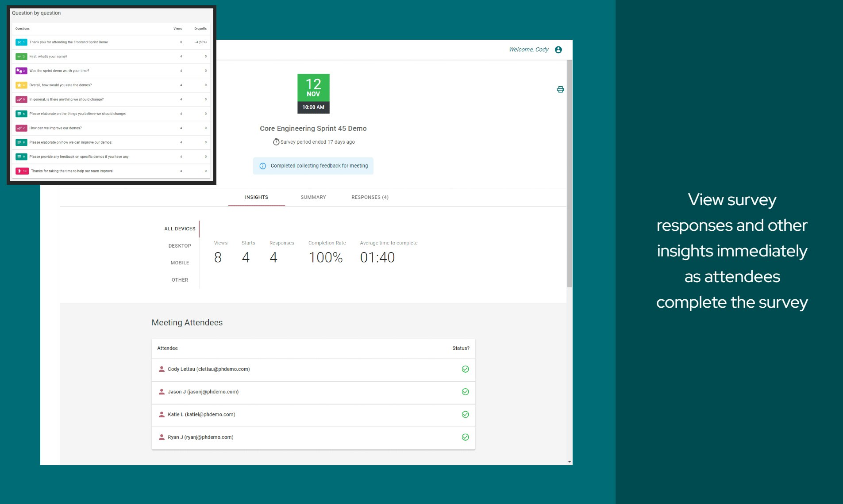Click the timer icon beside survey period
The image size is (843, 504).
276,142
